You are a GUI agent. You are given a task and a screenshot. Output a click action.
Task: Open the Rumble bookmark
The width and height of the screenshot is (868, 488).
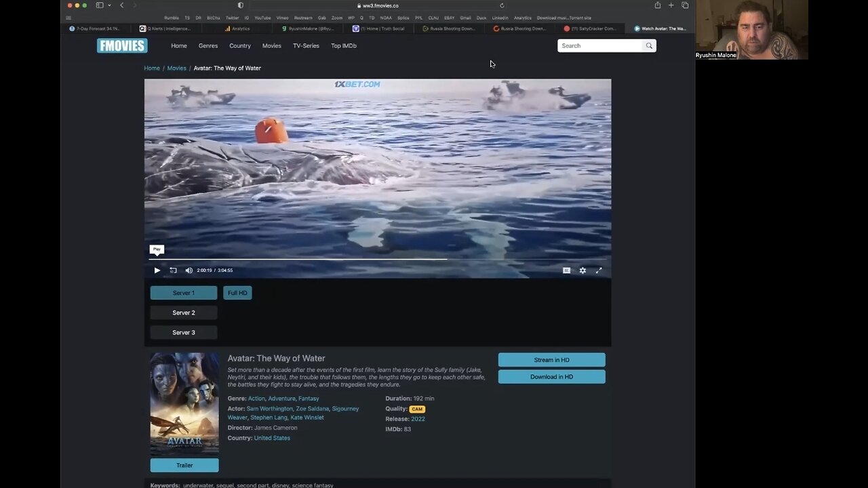click(x=172, y=18)
